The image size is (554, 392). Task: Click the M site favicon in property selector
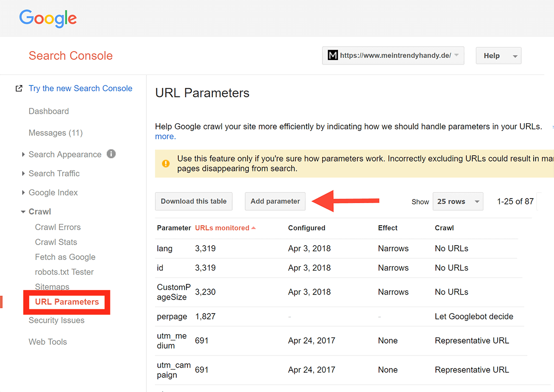point(333,55)
